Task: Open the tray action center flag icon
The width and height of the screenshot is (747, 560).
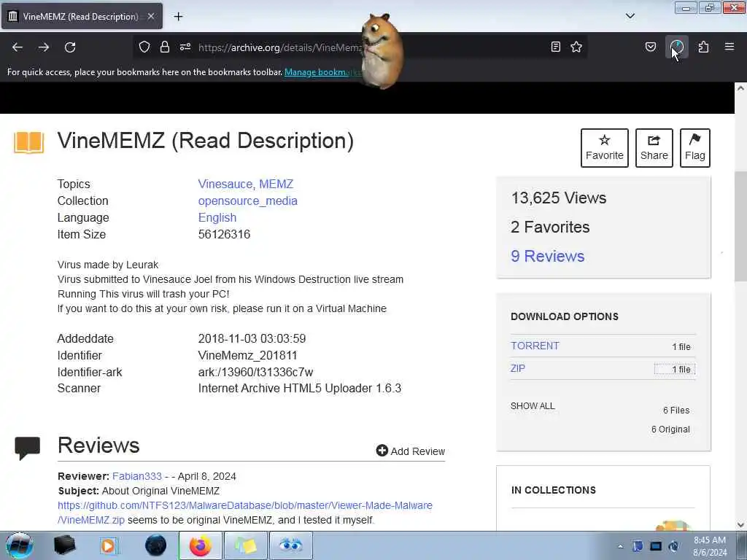Action: (x=638, y=546)
